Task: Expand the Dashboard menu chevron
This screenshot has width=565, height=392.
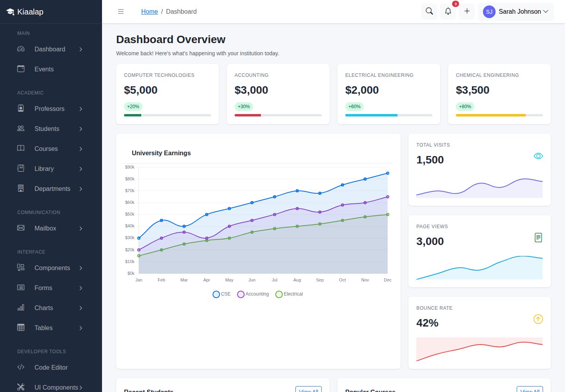Action: coord(81,49)
